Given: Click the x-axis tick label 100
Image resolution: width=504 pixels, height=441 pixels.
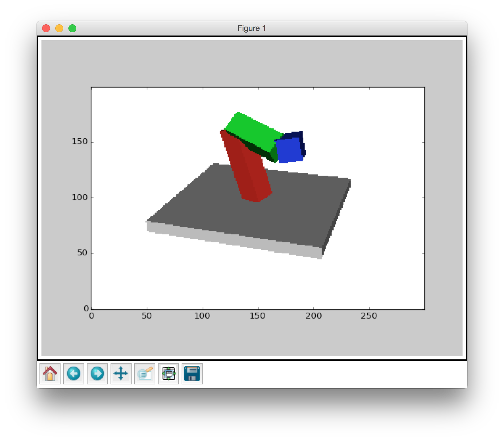Looking at the screenshot, I should (x=202, y=316).
